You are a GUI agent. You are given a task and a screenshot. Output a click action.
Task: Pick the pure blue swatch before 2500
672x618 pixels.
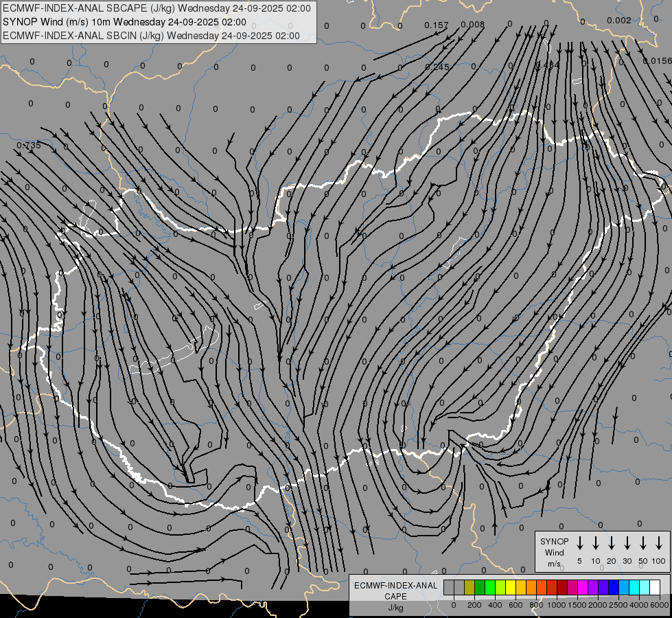click(613, 588)
